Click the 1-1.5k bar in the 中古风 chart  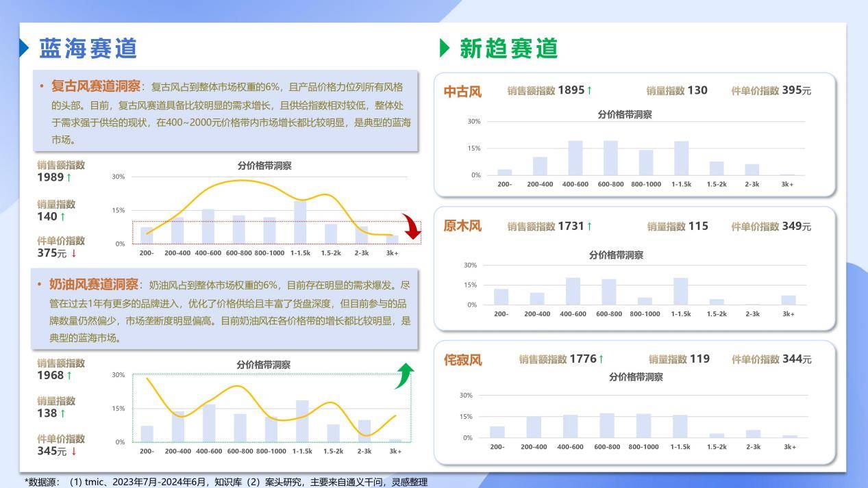(x=681, y=158)
